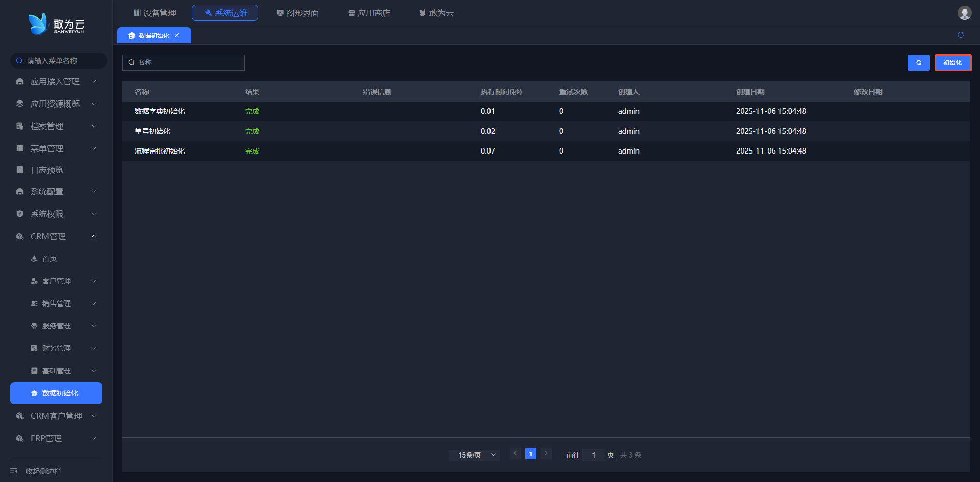Viewport: 980px width, 482px height.
Task: Click the 敢为云 butterfly logo
Action: click(x=56, y=24)
